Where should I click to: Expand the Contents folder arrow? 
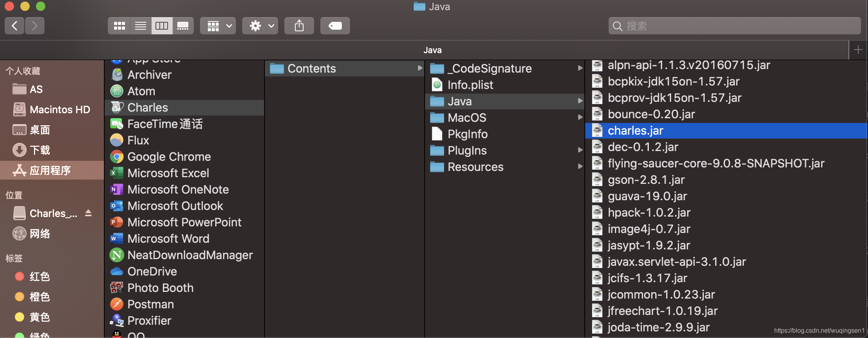(420, 68)
